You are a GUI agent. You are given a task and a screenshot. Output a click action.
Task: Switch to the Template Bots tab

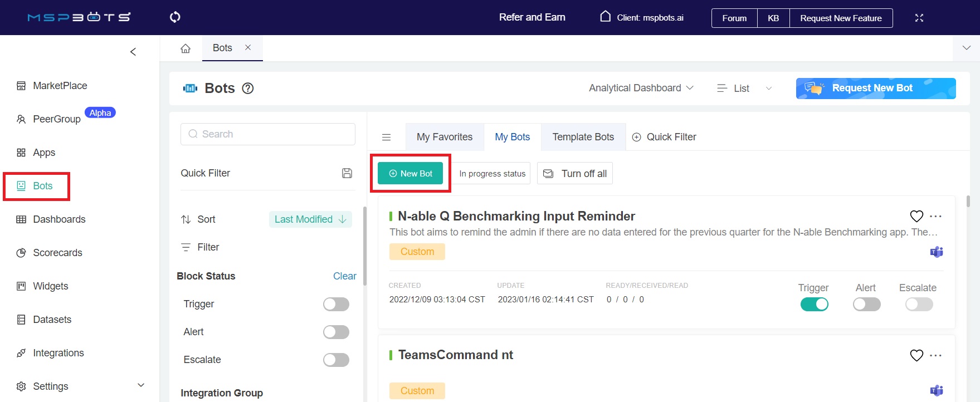[x=583, y=137]
